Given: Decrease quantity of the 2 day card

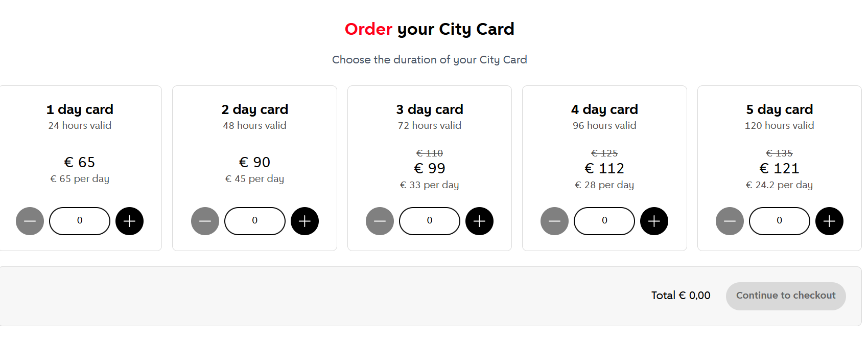Looking at the screenshot, I should pyautogui.click(x=205, y=221).
